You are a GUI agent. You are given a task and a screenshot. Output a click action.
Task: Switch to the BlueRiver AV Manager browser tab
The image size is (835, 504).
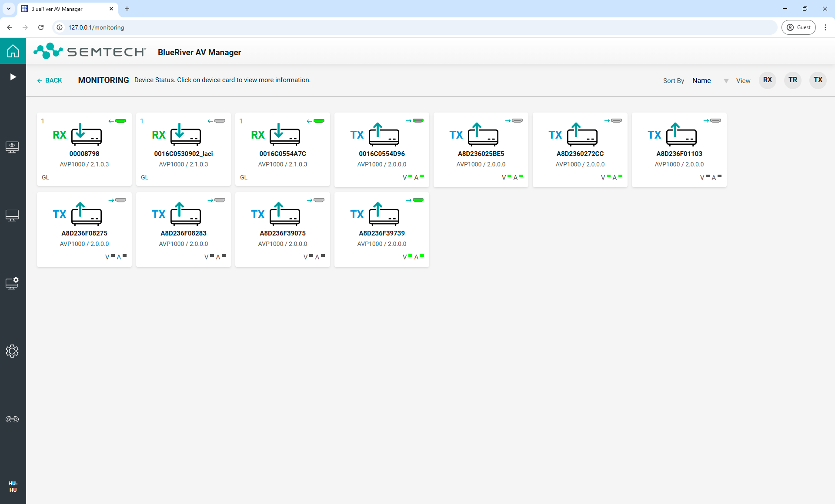[x=65, y=9]
